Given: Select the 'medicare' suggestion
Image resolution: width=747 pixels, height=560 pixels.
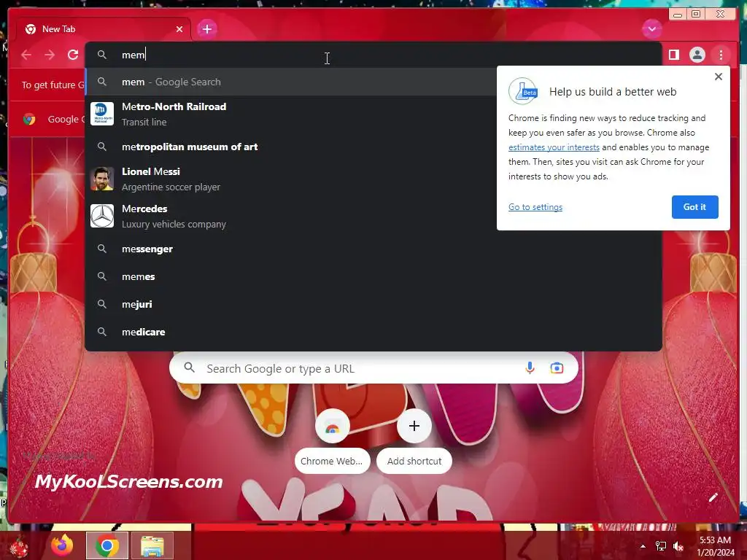Looking at the screenshot, I should click(x=373, y=332).
